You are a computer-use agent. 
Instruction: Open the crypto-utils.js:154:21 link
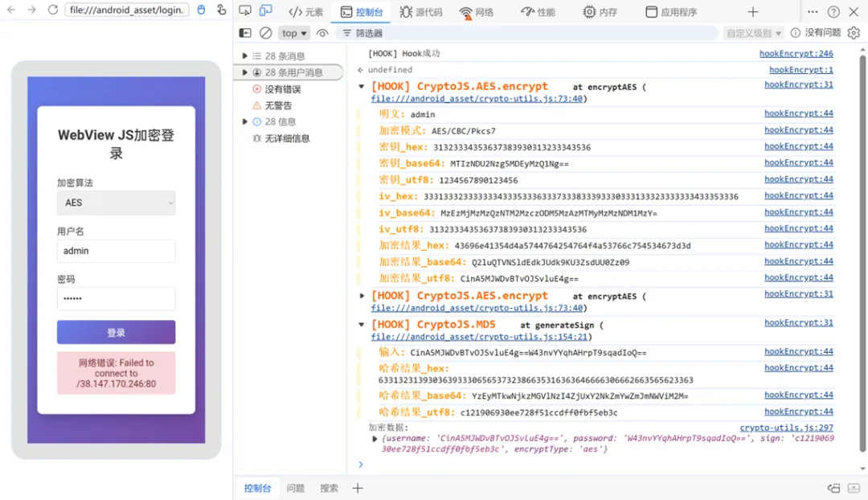point(479,337)
